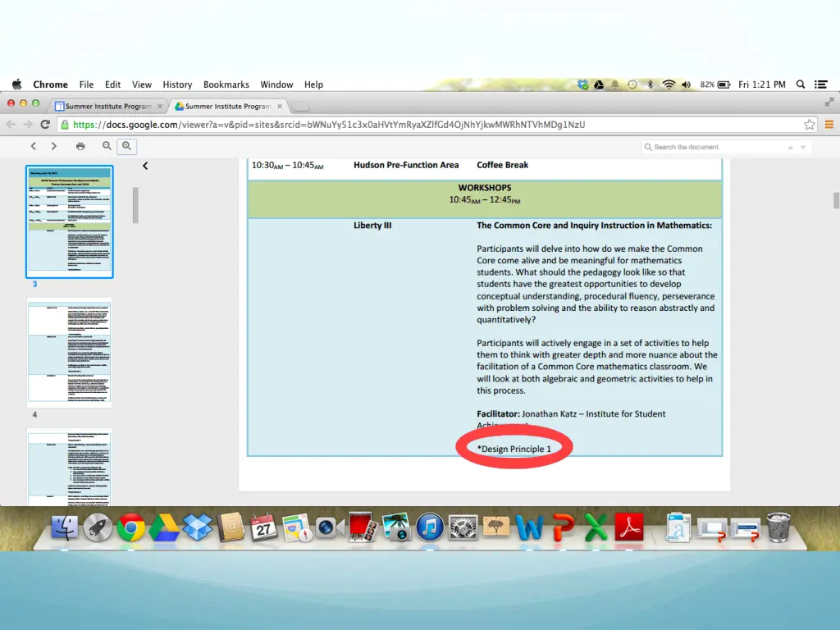840x630 pixels.
Task: Open the Edit menu
Action: coord(112,84)
